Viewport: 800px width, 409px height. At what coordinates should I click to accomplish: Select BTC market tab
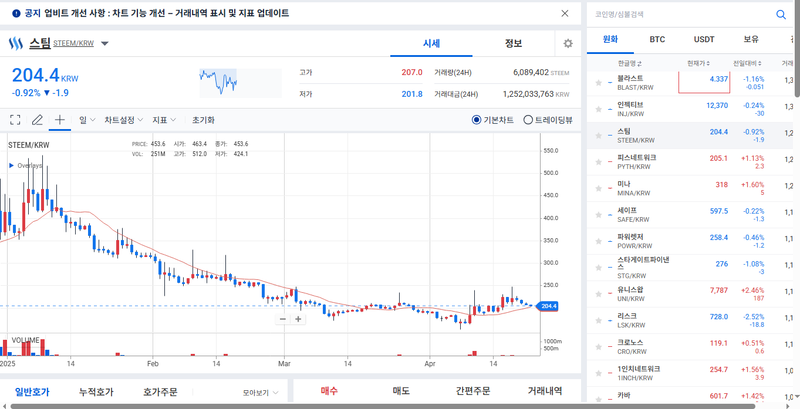pyautogui.click(x=657, y=39)
